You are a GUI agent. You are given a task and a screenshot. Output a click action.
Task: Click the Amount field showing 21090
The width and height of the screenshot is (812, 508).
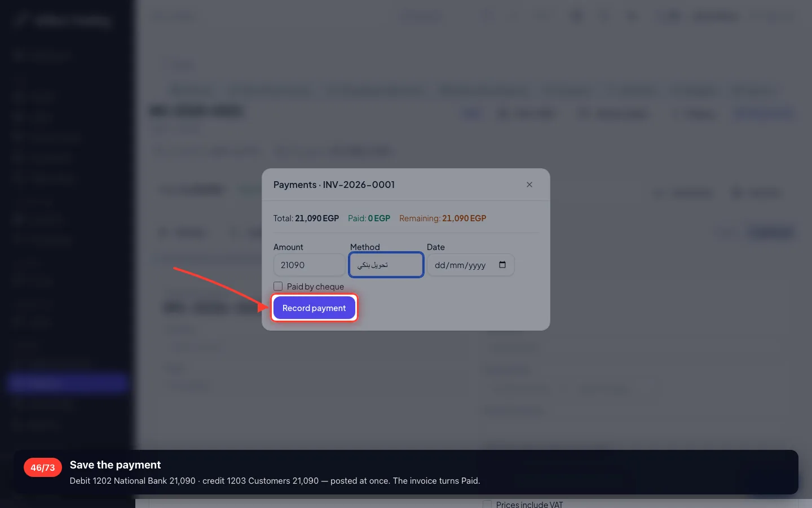(x=309, y=265)
